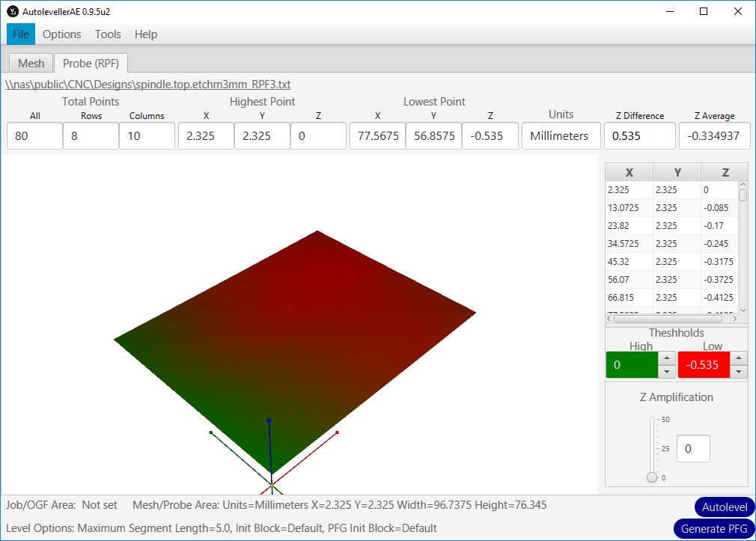This screenshot has height=541, width=756.
Task: Increase the High threshold with up arrow
Action: click(x=666, y=359)
